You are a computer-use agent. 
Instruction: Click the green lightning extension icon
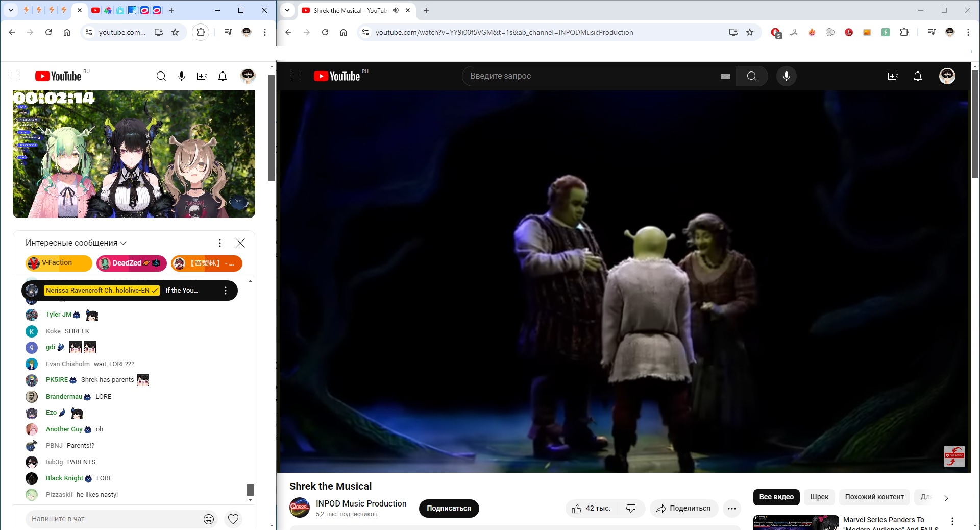coord(886,32)
